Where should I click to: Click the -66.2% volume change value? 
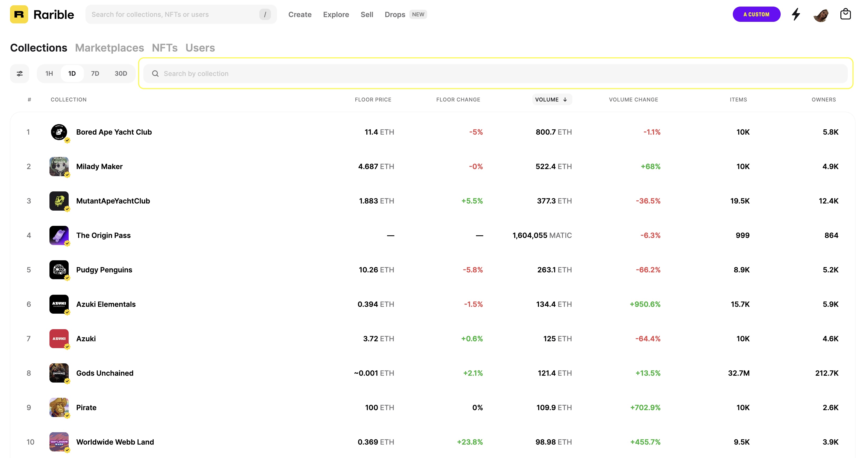(x=648, y=270)
